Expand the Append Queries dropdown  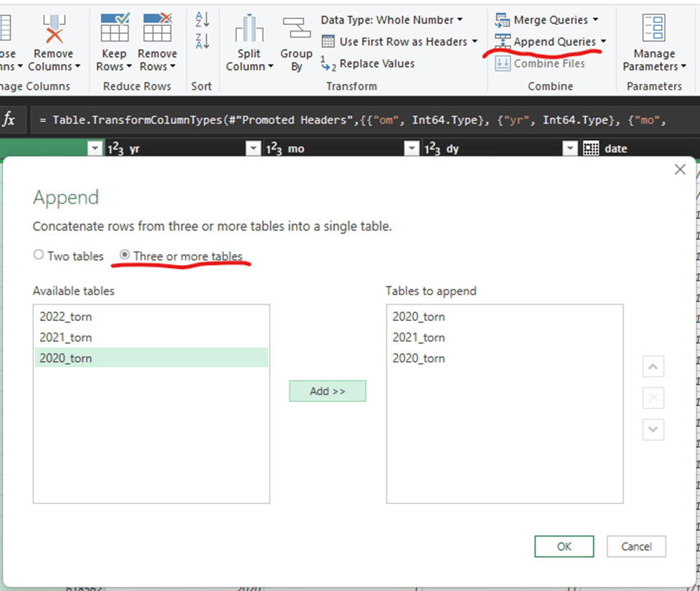(x=603, y=42)
